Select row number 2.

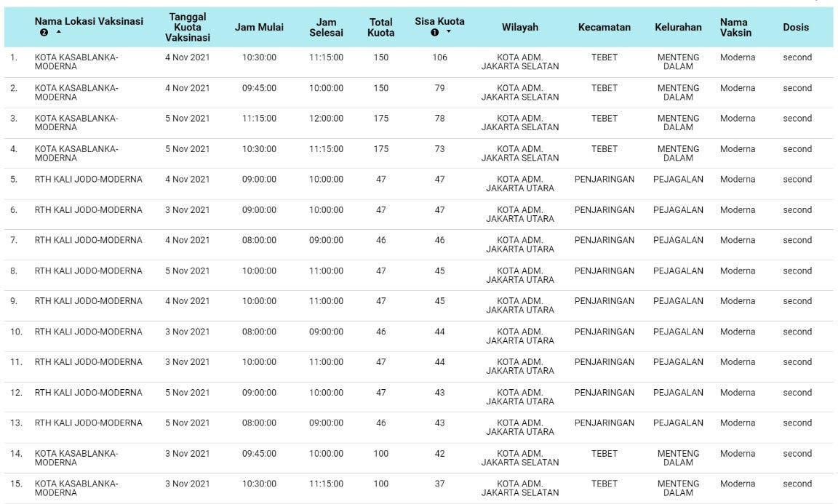pos(14,88)
